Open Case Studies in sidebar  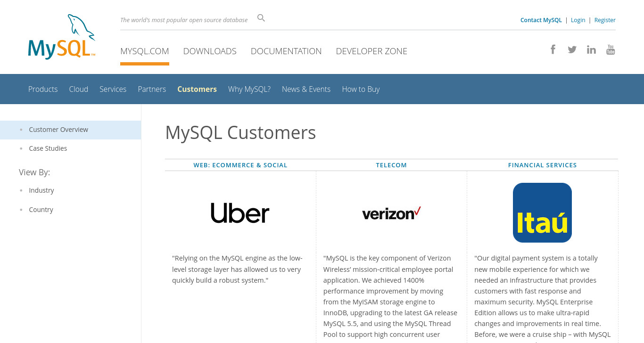point(48,148)
